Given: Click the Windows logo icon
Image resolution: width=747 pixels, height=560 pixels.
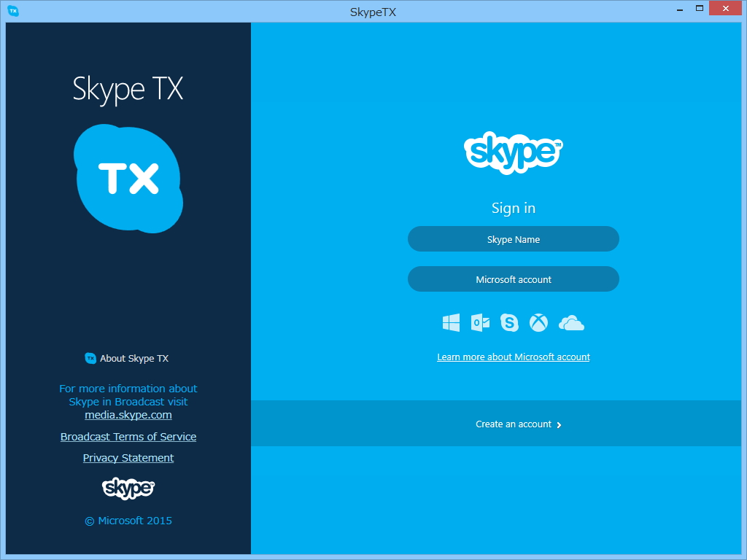Looking at the screenshot, I should tap(451, 322).
